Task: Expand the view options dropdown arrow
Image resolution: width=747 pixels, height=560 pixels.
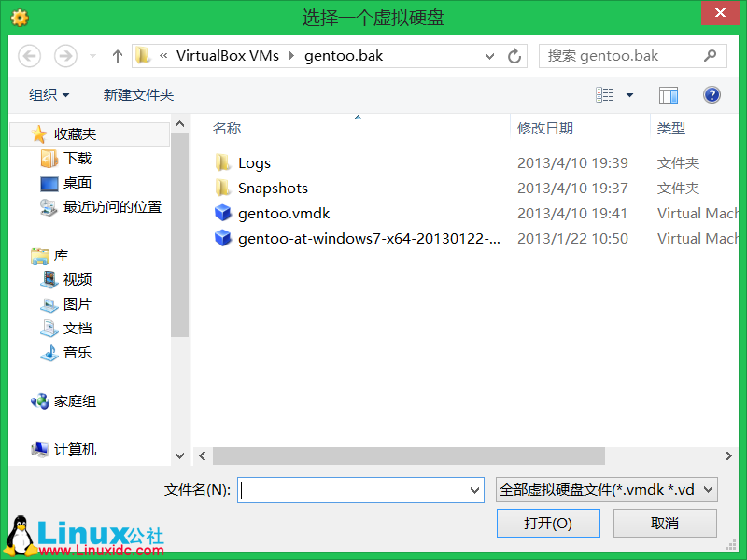Action: pyautogui.click(x=629, y=95)
